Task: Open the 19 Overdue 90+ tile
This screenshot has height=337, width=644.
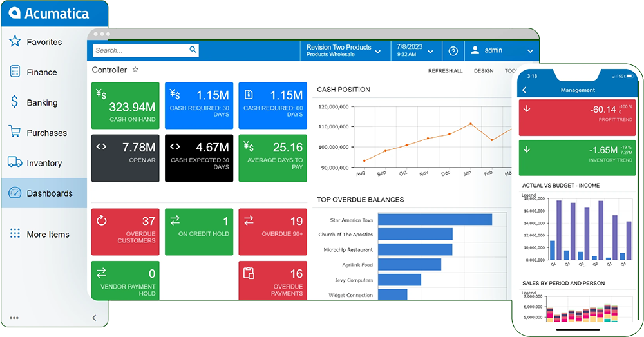Action: pyautogui.click(x=272, y=232)
